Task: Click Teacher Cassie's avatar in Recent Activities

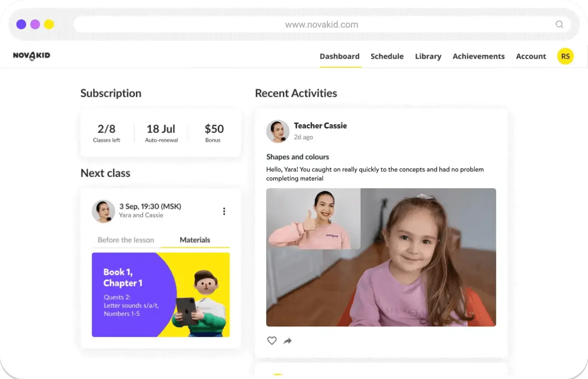Action: [278, 131]
